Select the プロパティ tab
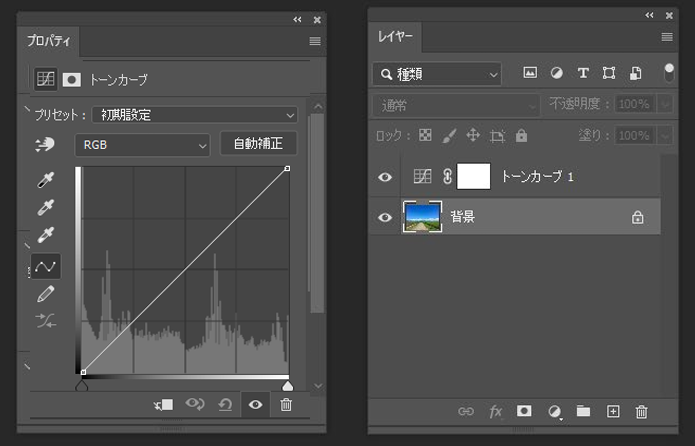The image size is (695, 446). pyautogui.click(x=52, y=41)
